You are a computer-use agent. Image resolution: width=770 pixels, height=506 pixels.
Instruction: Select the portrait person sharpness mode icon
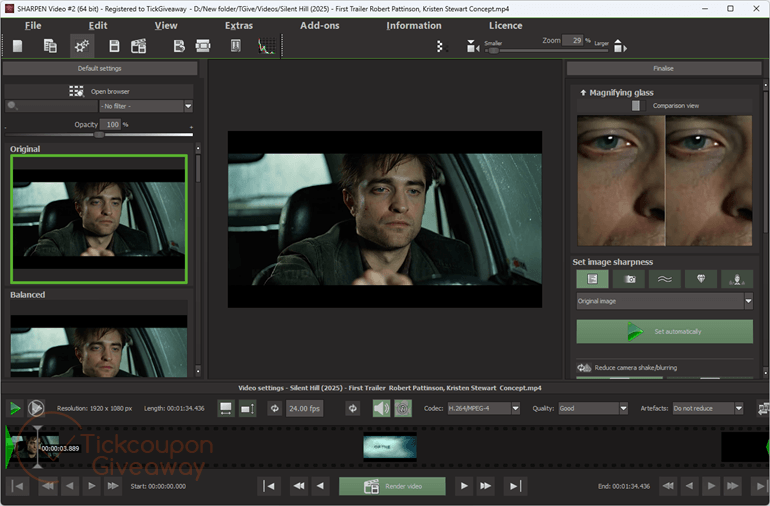pos(737,279)
